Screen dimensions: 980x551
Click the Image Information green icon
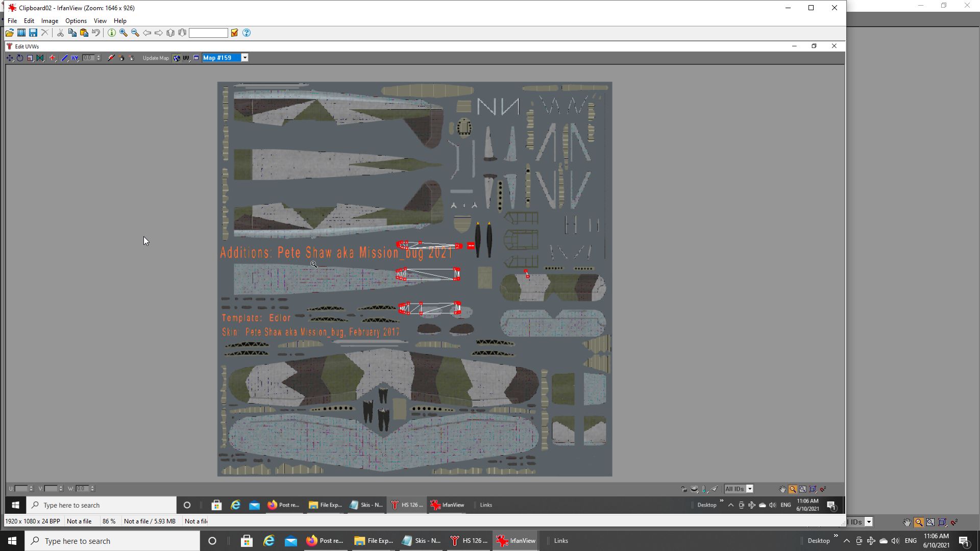(x=112, y=33)
